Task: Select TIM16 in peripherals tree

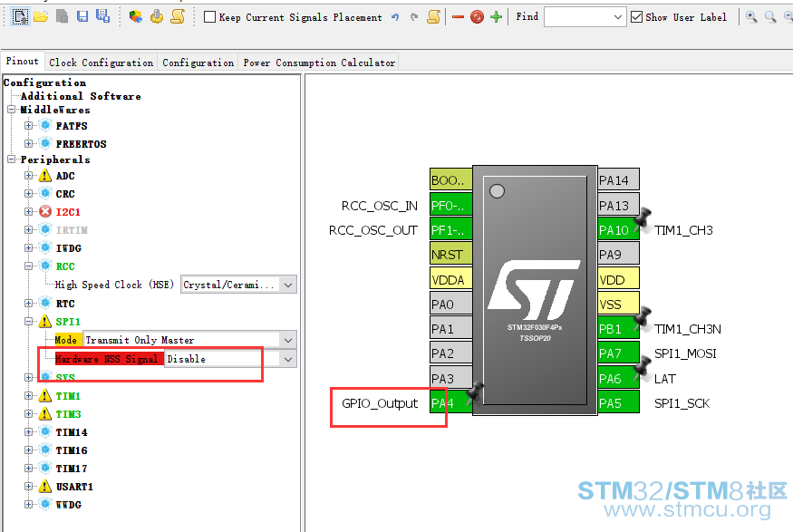Action: pos(72,450)
